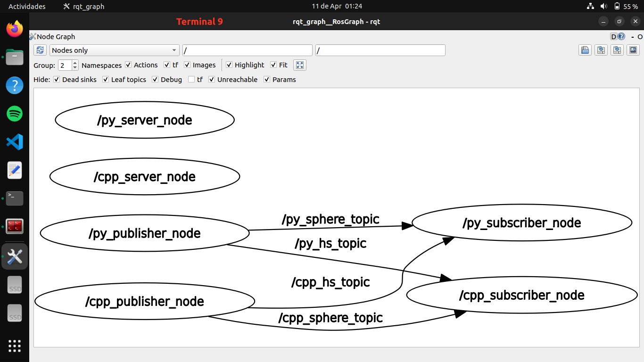The height and width of the screenshot is (362, 644).
Task: Open Text Editor from the dock
Action: [15, 170]
